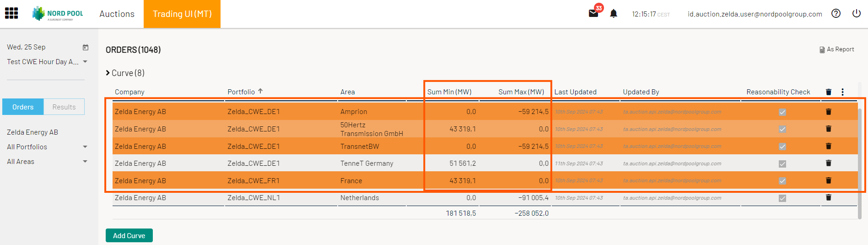Screen dimensions: 868x245
Task: Switch to the Results tab
Action: pos(64,107)
